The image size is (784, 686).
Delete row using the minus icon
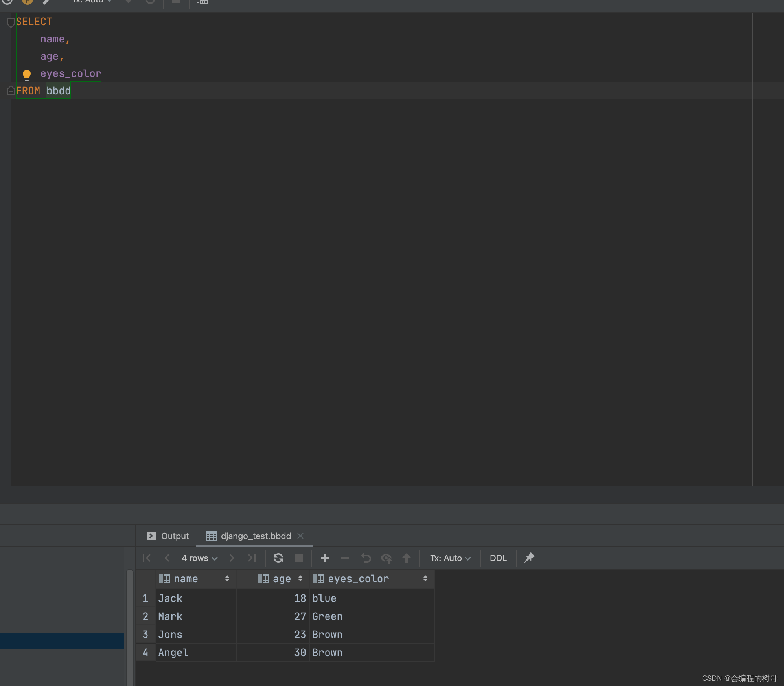[345, 558]
